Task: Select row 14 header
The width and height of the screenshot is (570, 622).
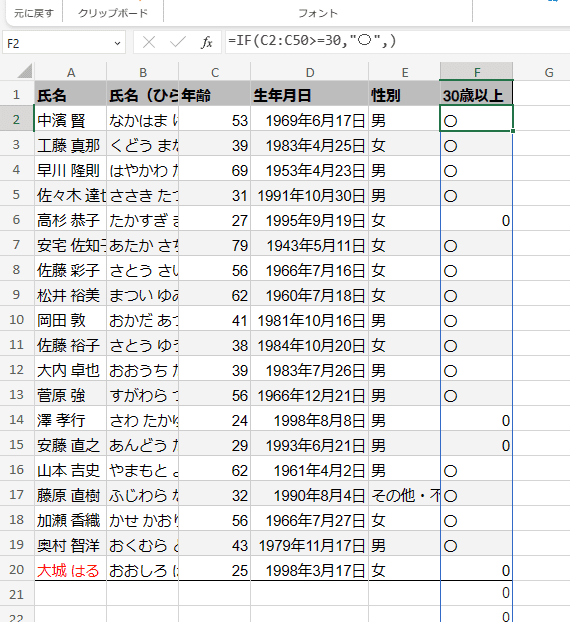Action: tap(17, 419)
